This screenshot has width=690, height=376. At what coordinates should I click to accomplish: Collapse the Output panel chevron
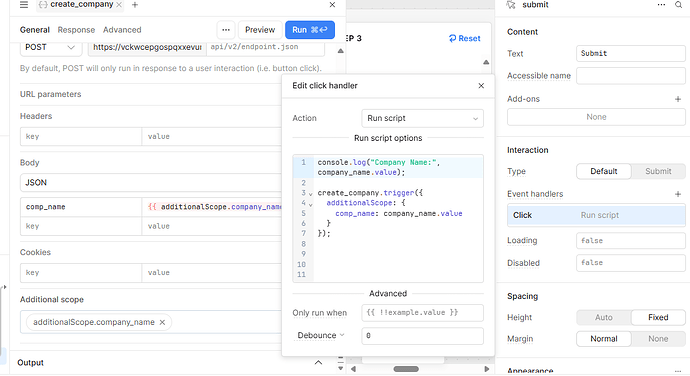(x=318, y=363)
